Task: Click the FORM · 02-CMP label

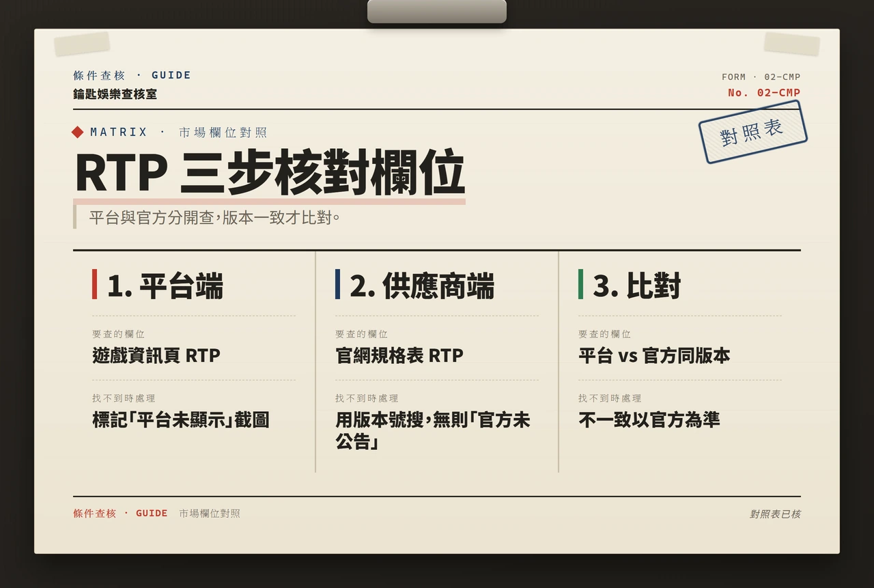Action: (761, 76)
